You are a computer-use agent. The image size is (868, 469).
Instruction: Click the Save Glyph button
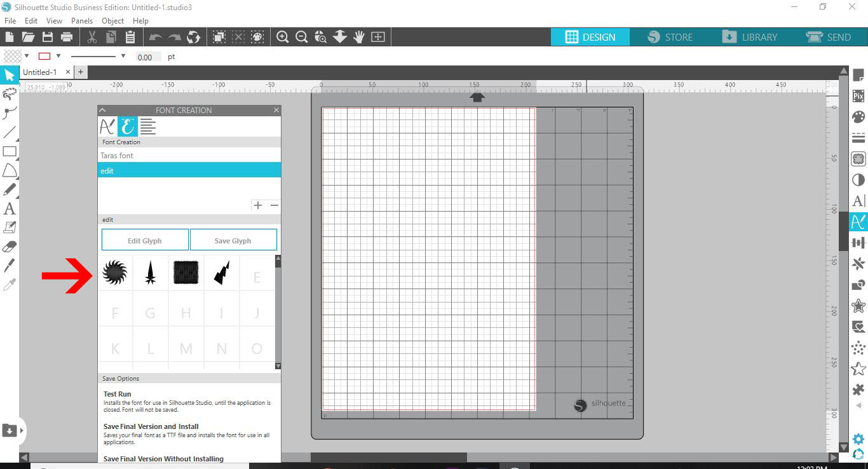point(233,240)
